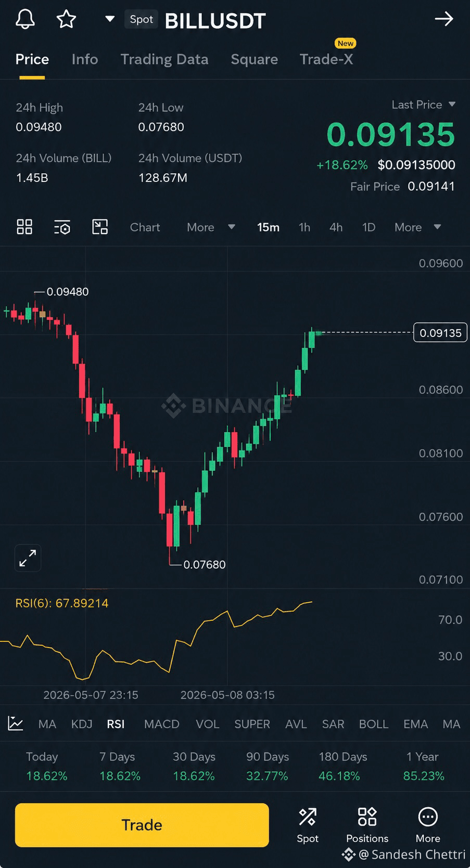The image size is (470, 868).
Task: Open the chart indicator settings icon
Action: pos(62,227)
